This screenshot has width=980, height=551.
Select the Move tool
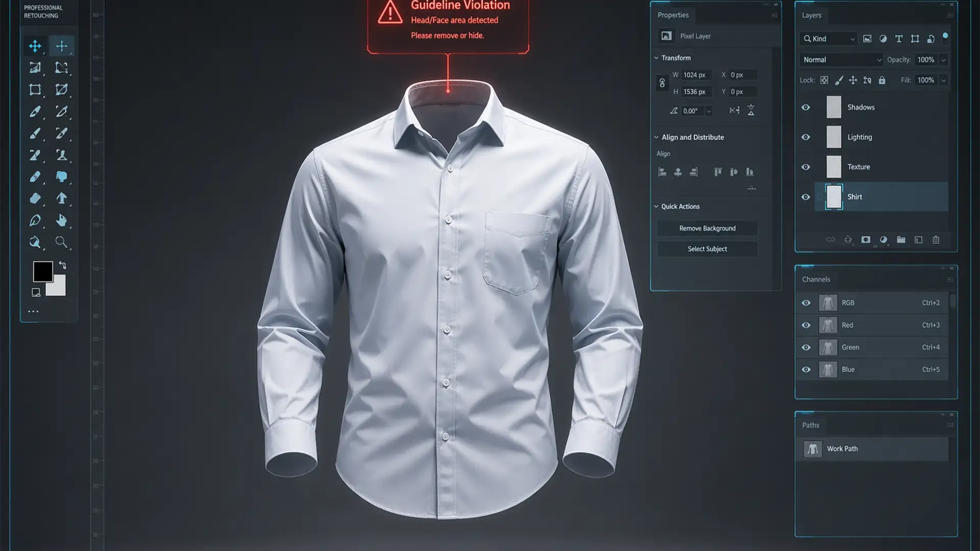(x=35, y=45)
